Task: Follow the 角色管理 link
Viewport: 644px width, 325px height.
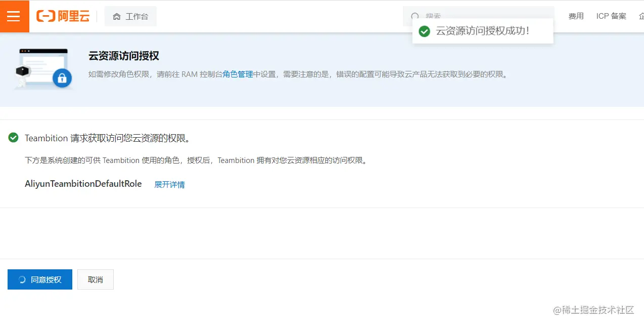Action: pos(238,74)
